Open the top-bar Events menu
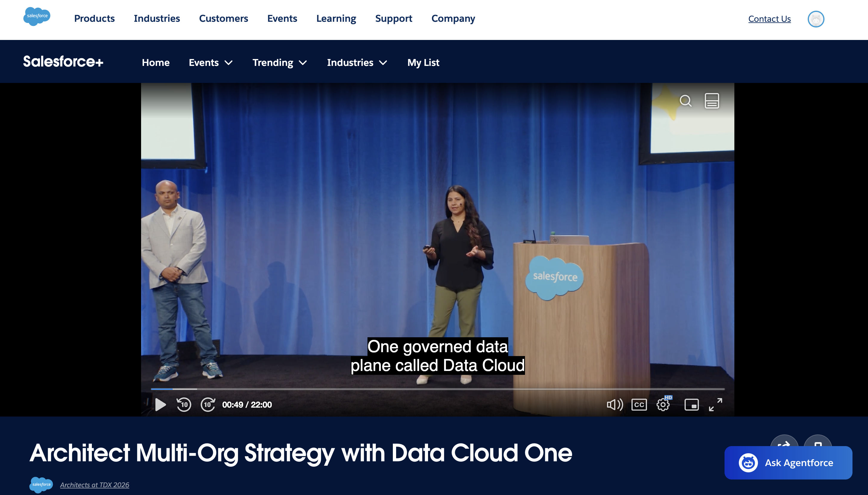868x495 pixels. [x=282, y=18]
